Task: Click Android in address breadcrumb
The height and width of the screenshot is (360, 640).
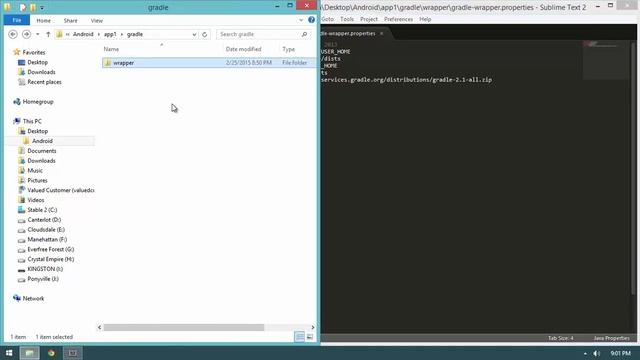Action: pos(83,34)
